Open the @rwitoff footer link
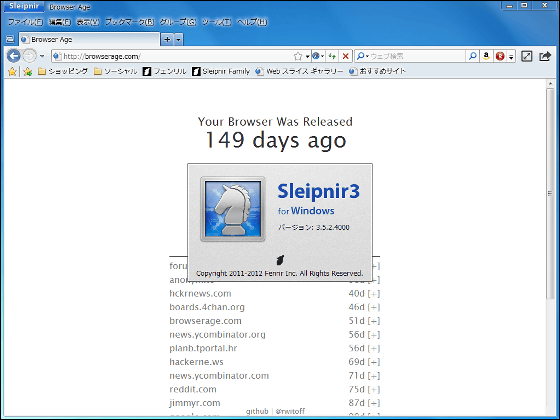 click(x=290, y=411)
